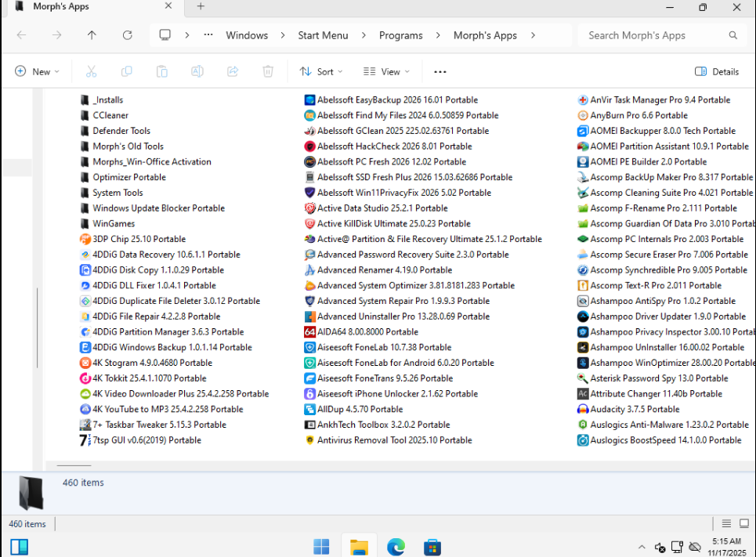The width and height of the screenshot is (756, 557).
Task: Switch to large thumbnails view in status bar
Action: coord(744,524)
